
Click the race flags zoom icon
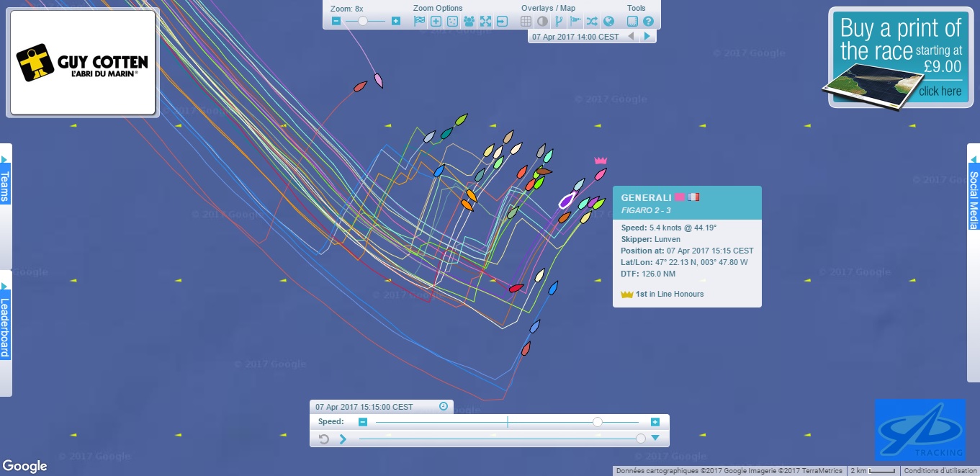point(419,22)
